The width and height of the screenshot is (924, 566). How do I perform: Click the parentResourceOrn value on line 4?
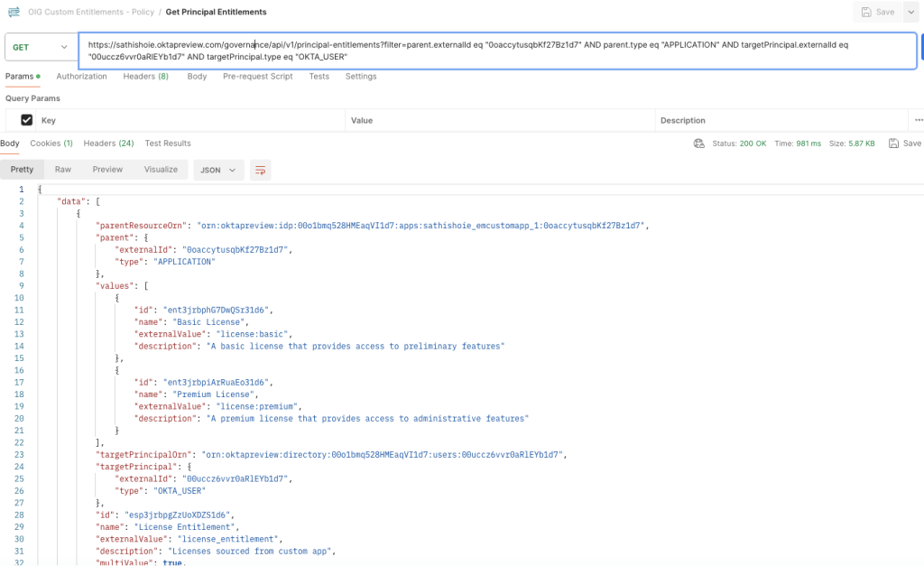[x=422, y=225]
